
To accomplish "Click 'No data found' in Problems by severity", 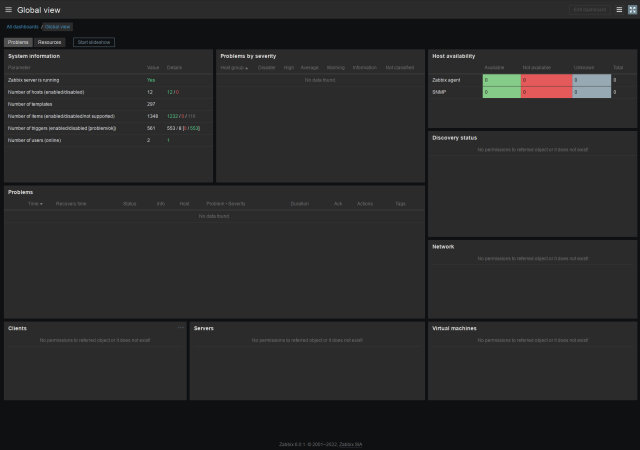I will [320, 80].
